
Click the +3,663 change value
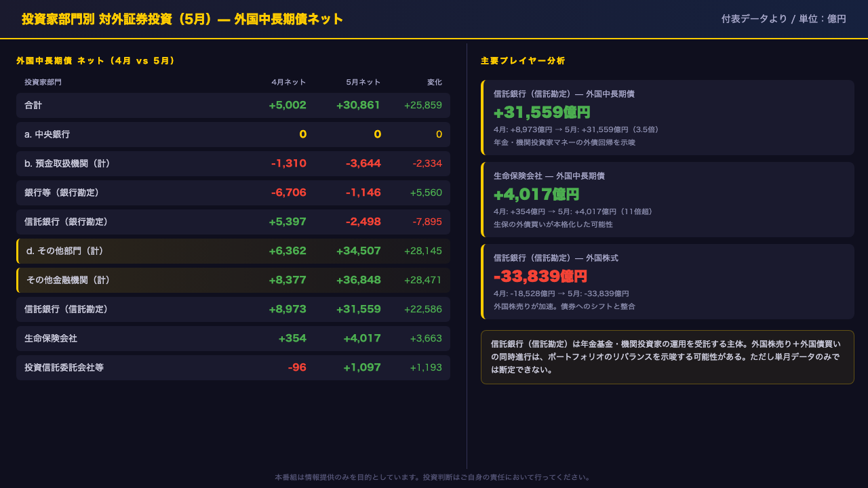426,339
